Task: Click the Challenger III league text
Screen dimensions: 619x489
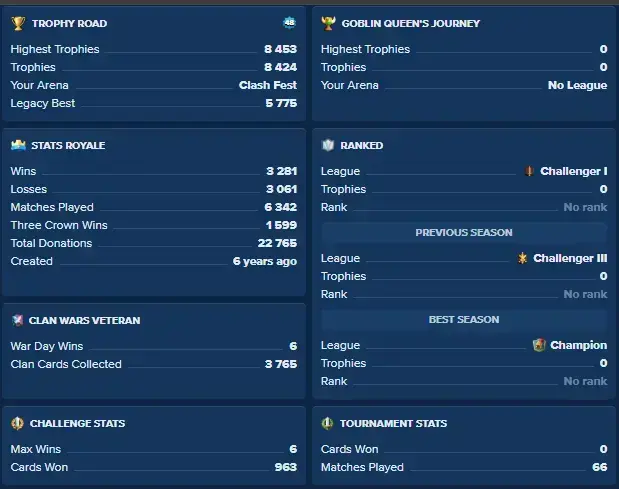Action: (570, 258)
